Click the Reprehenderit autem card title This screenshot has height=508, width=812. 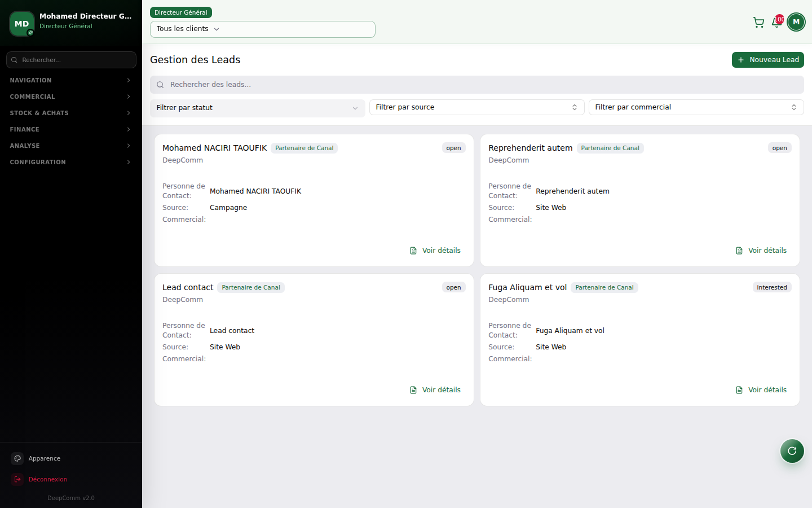click(531, 148)
